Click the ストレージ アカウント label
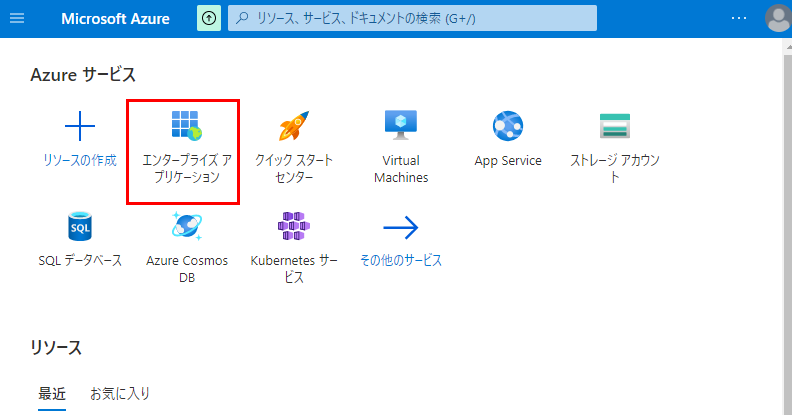This screenshot has width=792, height=415. pyautogui.click(x=615, y=169)
